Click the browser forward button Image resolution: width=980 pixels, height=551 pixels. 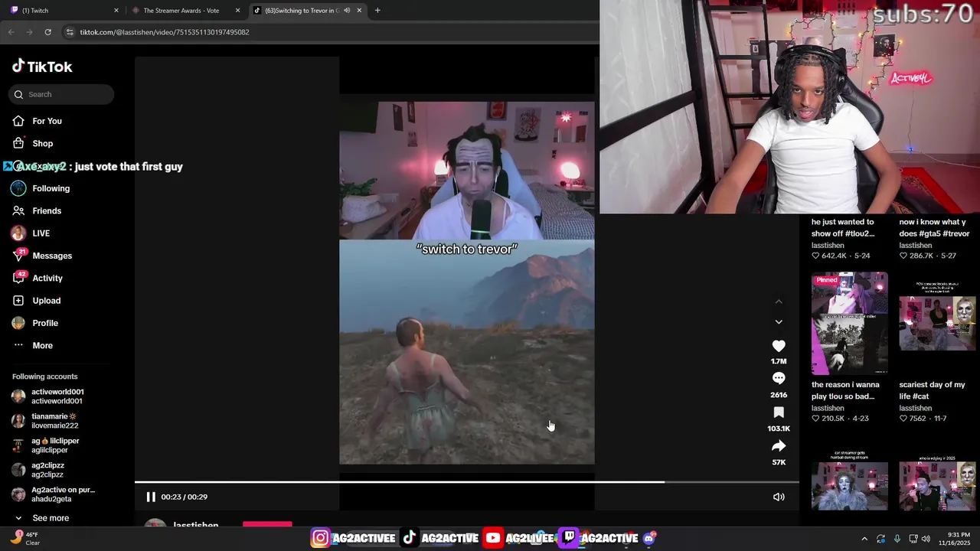pyautogui.click(x=29, y=32)
